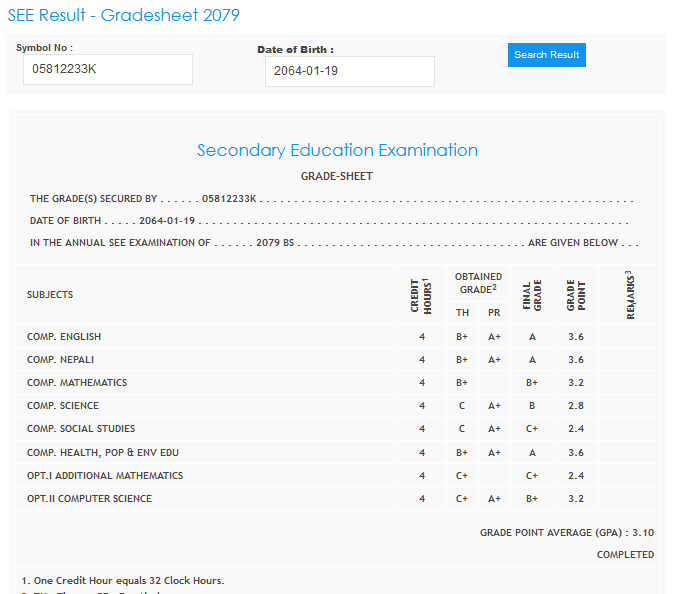687x594 pixels.
Task: Click the COMP. SOCIAL STUDIES subject name
Action: (81, 429)
